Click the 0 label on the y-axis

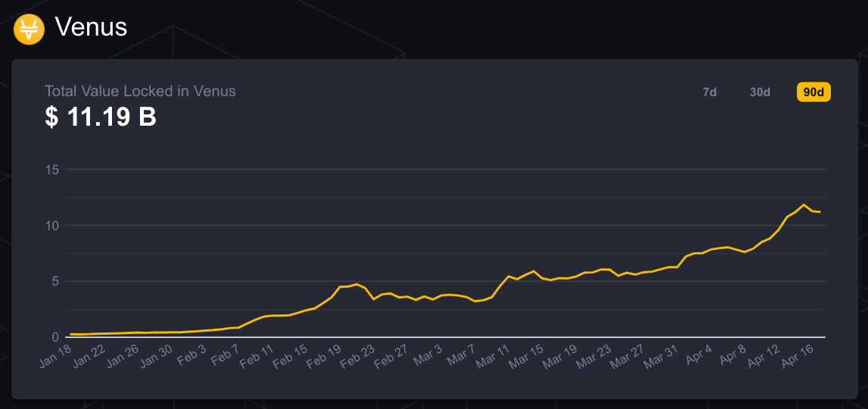[55, 337]
